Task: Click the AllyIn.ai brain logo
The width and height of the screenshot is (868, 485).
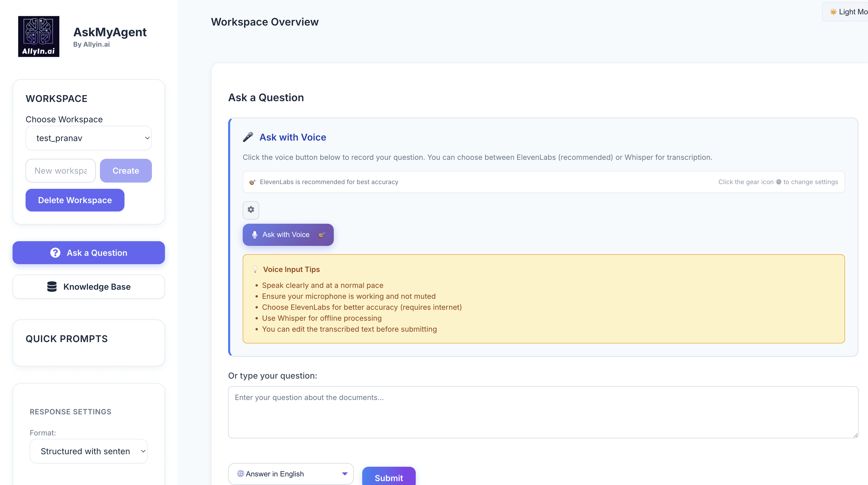Action: click(x=38, y=36)
